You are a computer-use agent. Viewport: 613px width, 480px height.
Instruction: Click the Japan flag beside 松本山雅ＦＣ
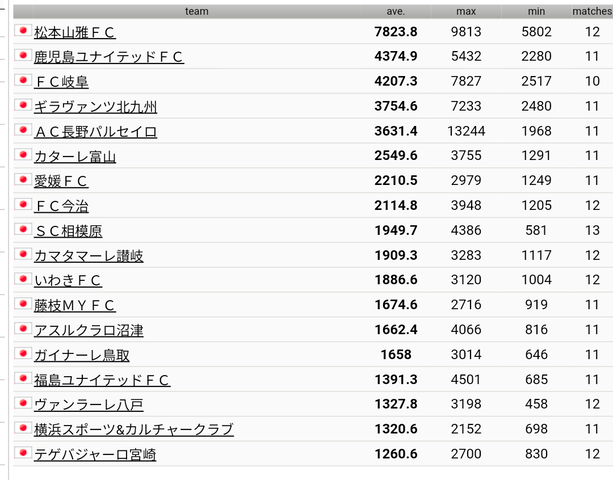click(23, 31)
